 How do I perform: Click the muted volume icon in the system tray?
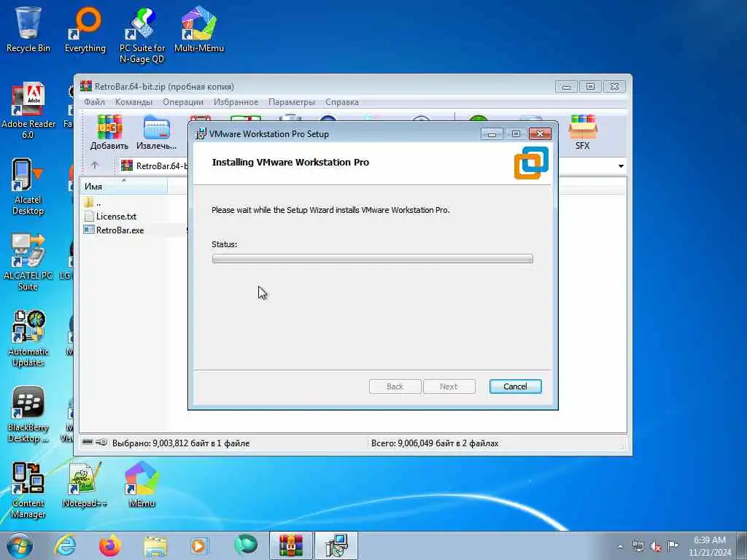click(656, 546)
